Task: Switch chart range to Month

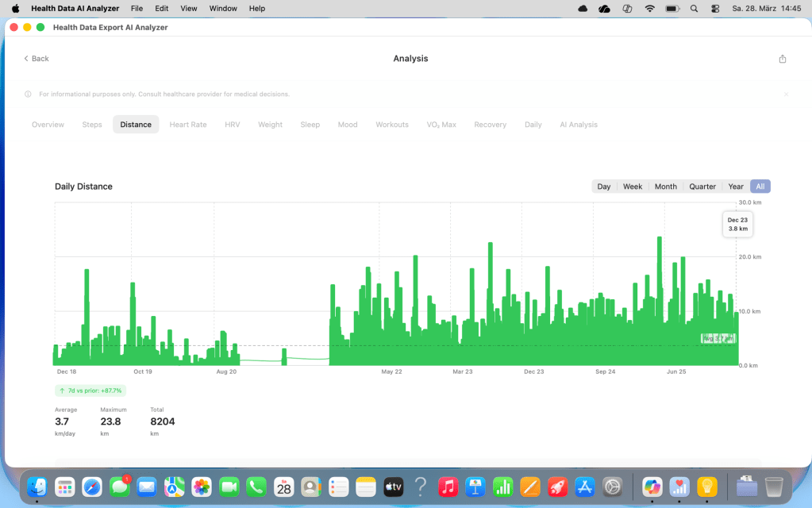Action: point(665,187)
